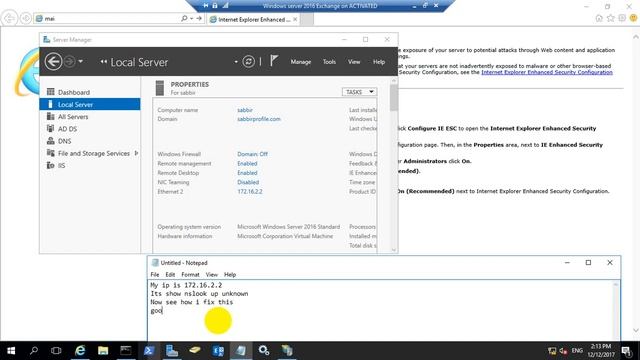Open Internet Explorer favorites star
This screenshot has width=640, height=360.
tap(611, 18)
